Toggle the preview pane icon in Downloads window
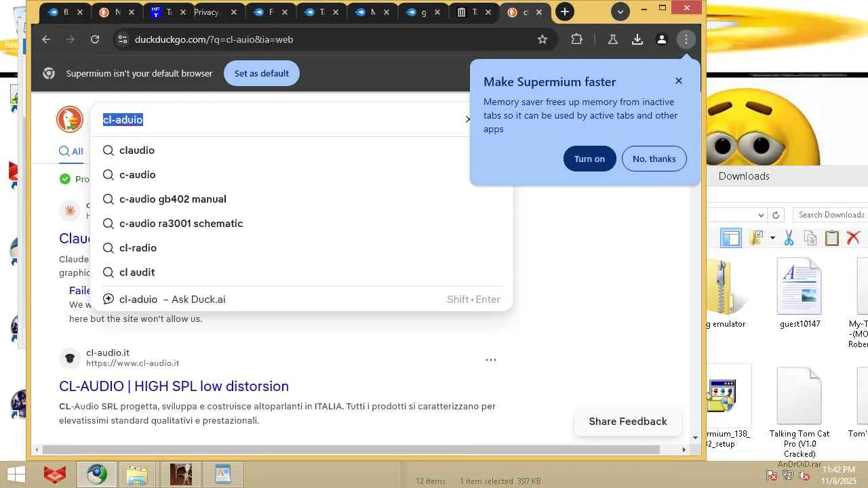The width and height of the screenshot is (868, 488). click(x=731, y=238)
